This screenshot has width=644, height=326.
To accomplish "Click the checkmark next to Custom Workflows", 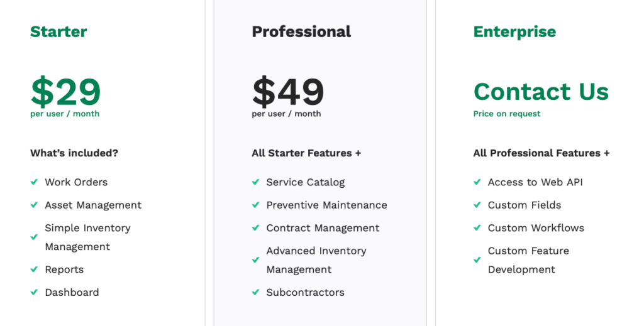I will tap(477, 227).
